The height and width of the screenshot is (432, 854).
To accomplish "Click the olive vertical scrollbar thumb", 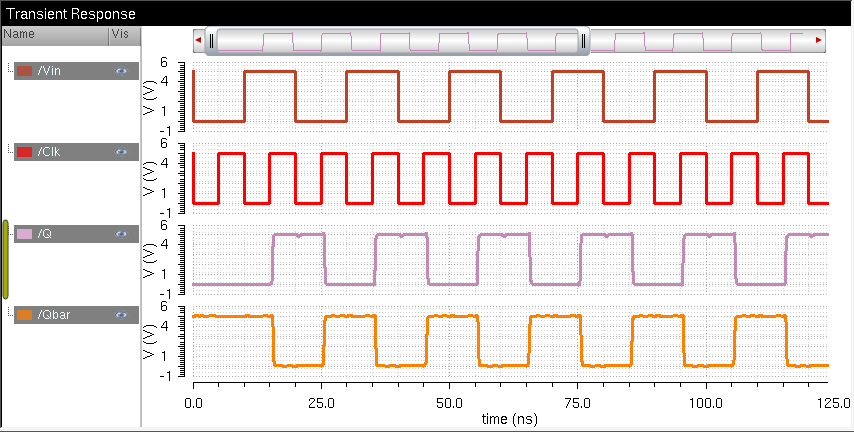I will coord(5,260).
